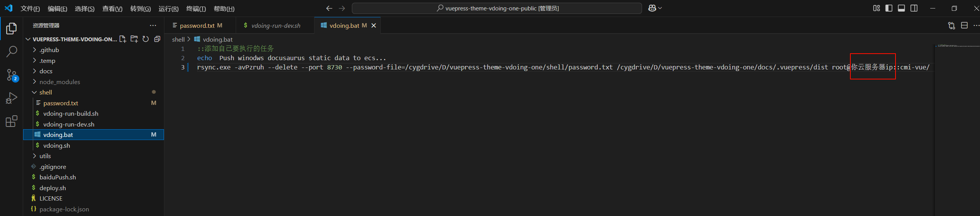Click shell segment in breadcrumb
This screenshot has width=980, height=216.
(x=178, y=39)
